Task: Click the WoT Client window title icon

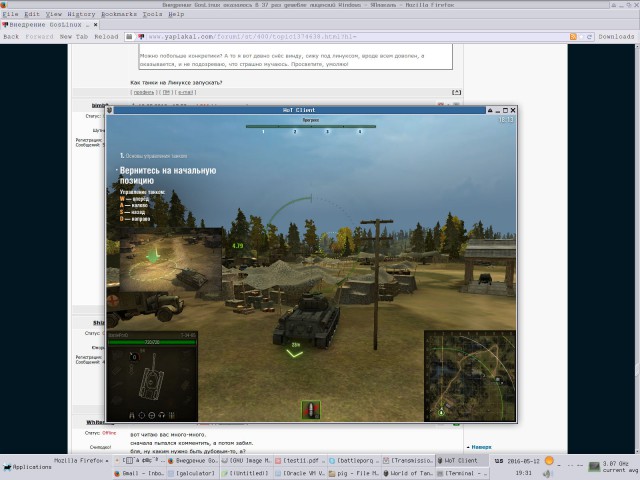Action: [109, 110]
